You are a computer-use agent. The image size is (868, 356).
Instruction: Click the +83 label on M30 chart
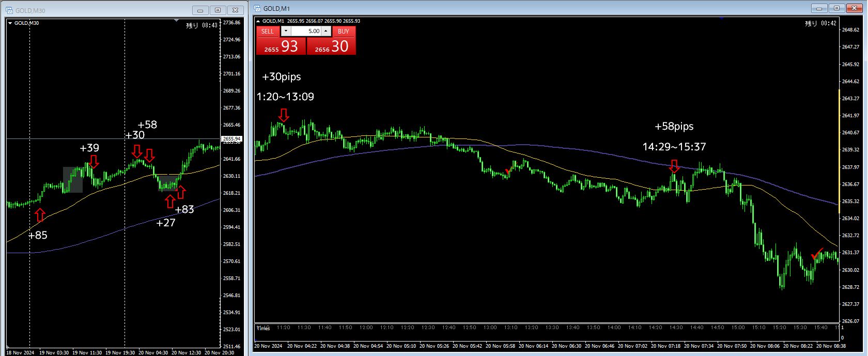click(184, 210)
